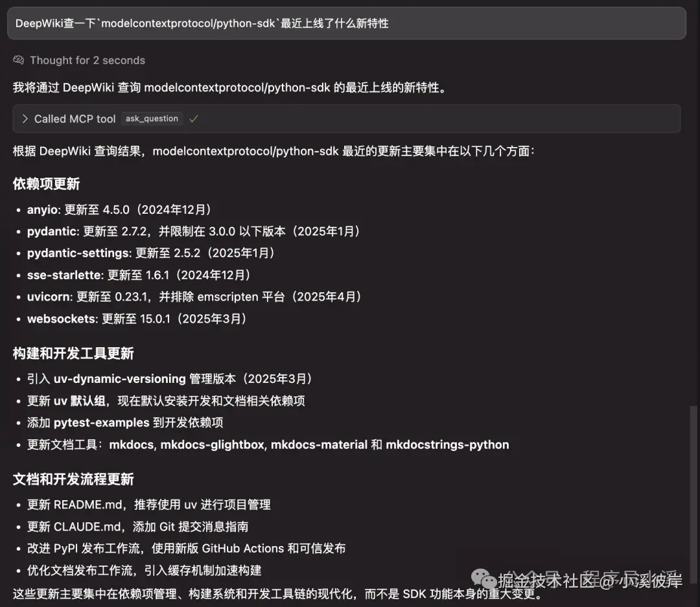Select the "ask_question" tool badge
The width and height of the screenshot is (700, 607).
pos(152,119)
